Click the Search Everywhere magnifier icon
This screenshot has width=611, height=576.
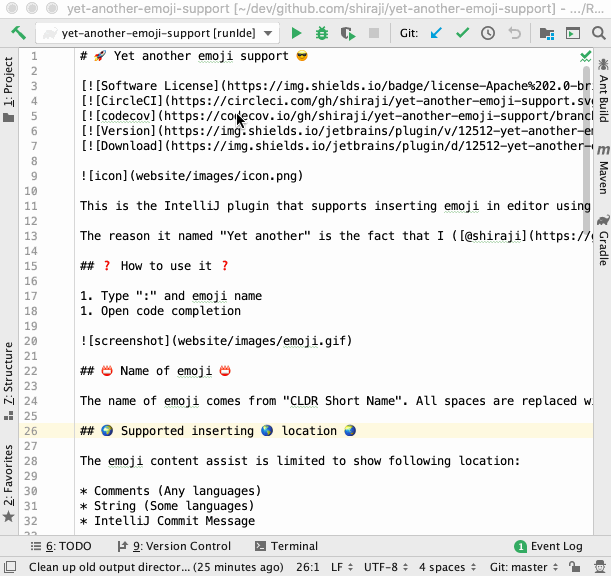pos(599,34)
